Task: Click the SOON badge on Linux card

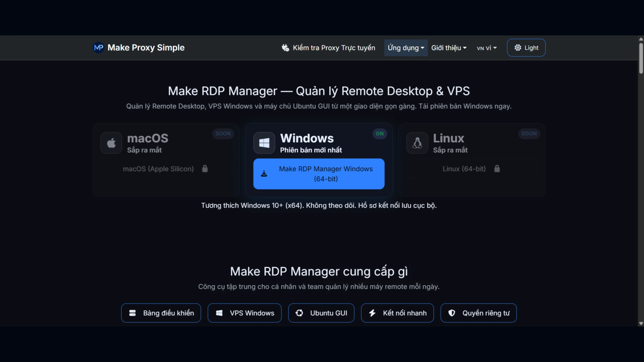Action: (529, 133)
